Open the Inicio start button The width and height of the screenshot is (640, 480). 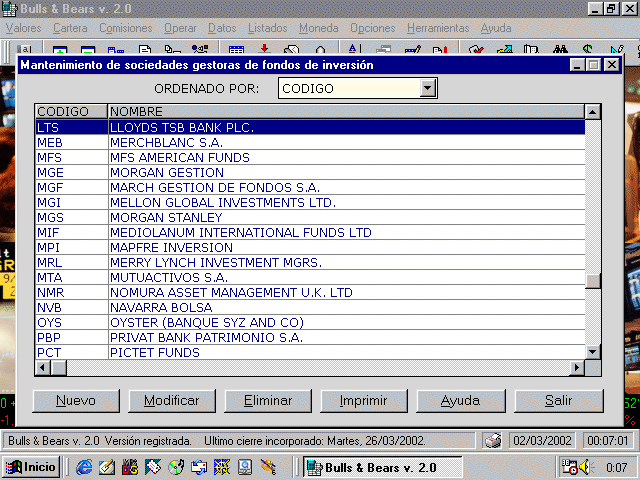[x=31, y=467]
